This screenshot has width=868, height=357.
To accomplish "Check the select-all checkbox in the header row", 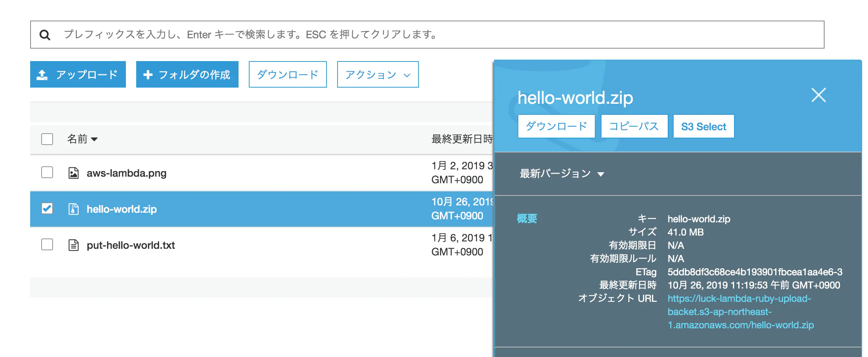I will [x=47, y=139].
